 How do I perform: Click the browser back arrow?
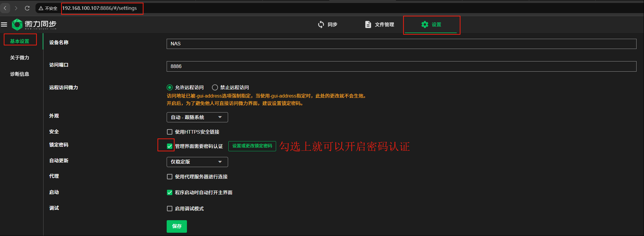[x=5, y=8]
